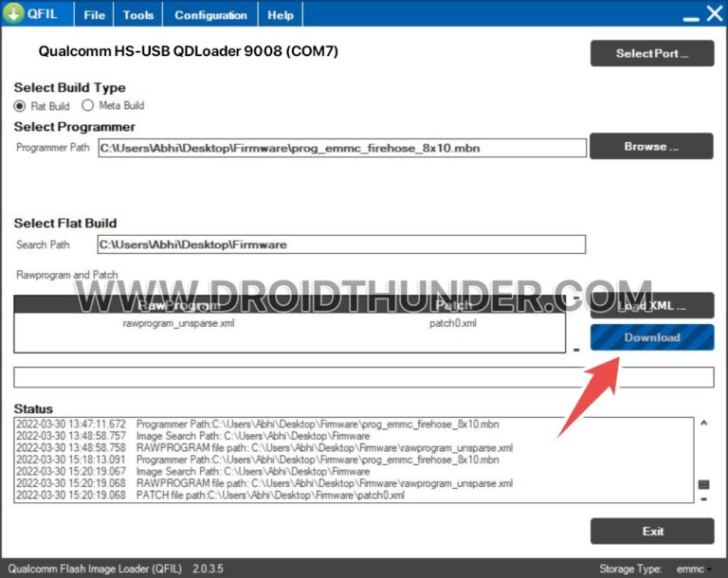The width and height of the screenshot is (728, 578).
Task: Click the Status log scrollbar thumb
Action: 704,485
